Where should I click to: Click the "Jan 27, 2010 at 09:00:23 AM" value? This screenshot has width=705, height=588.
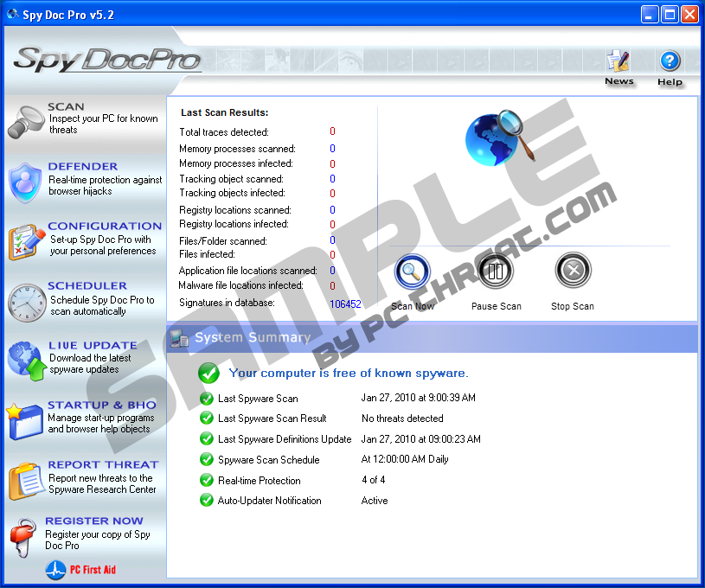(x=421, y=438)
